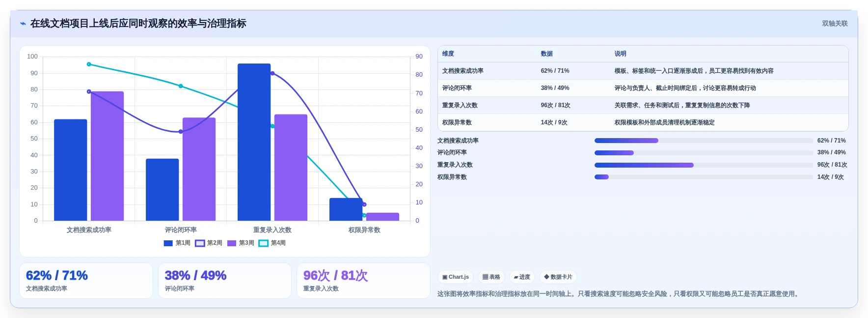Open the 62% / 71% stat card
868x318 pixels.
86,281
